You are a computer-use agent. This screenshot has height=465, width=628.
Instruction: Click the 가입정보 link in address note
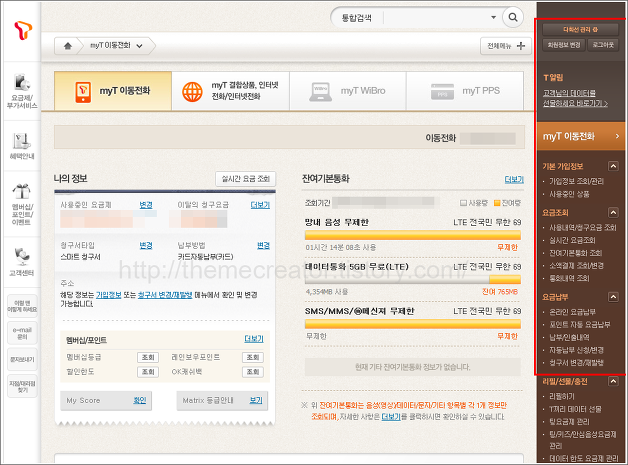(x=109, y=295)
